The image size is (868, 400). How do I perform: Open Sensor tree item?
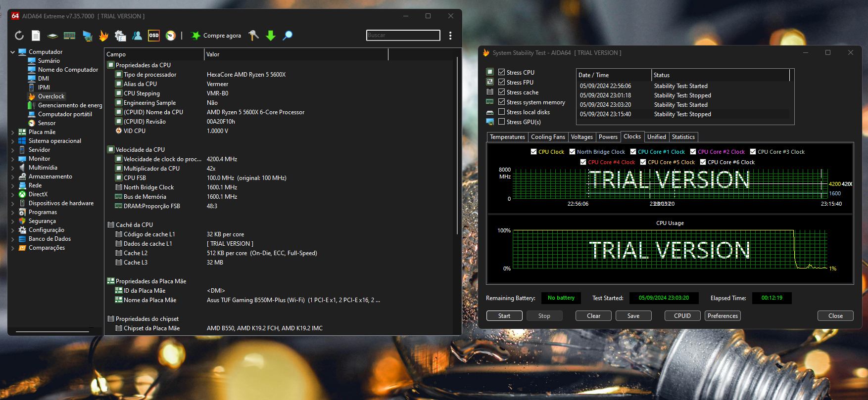point(47,123)
